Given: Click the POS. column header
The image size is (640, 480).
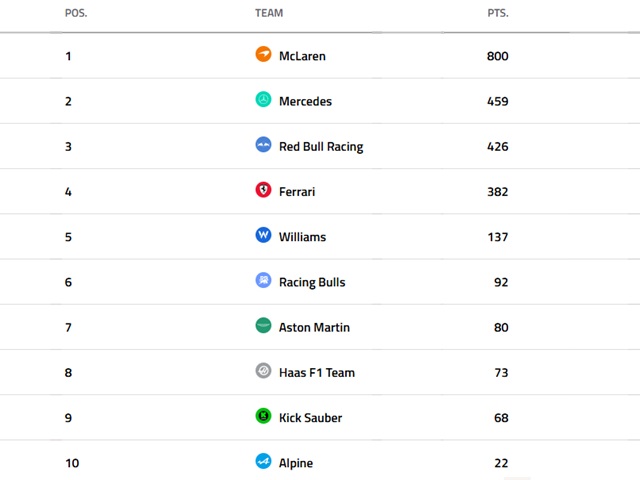Looking at the screenshot, I should [75, 13].
